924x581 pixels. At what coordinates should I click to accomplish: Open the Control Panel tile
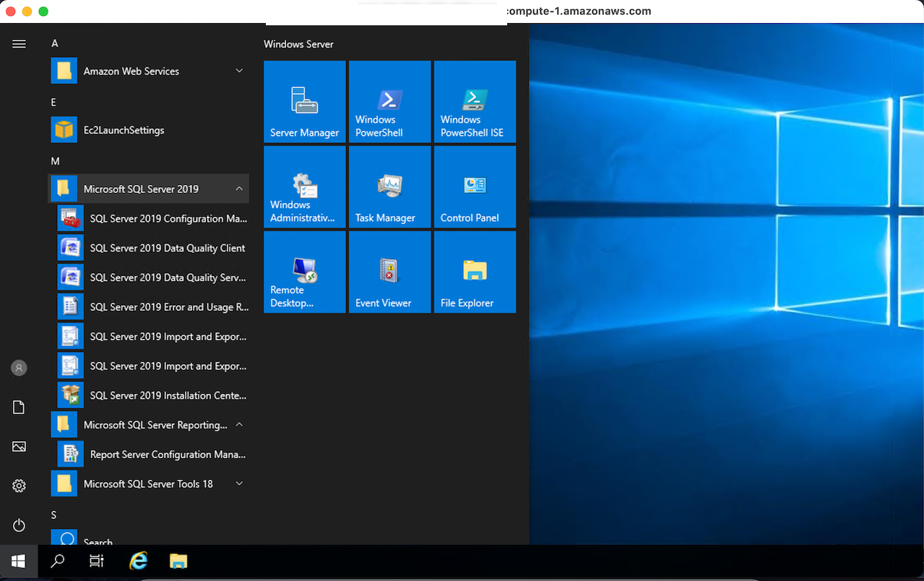tap(475, 187)
